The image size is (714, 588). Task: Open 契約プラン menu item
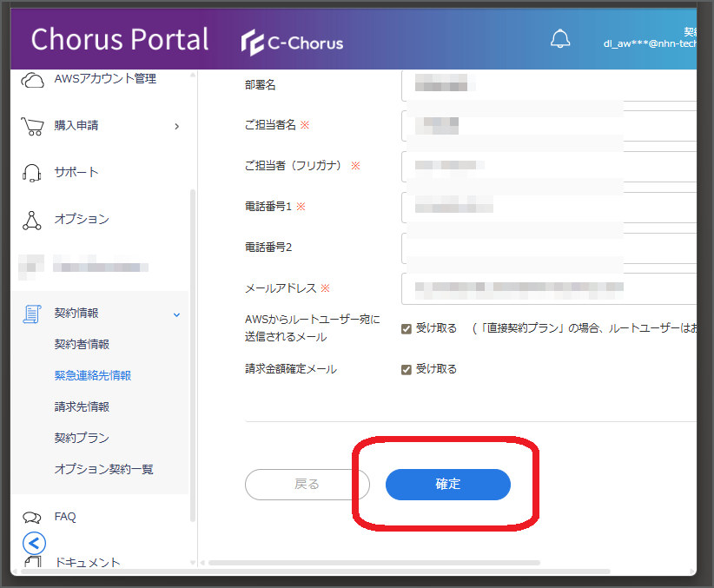pos(82,438)
